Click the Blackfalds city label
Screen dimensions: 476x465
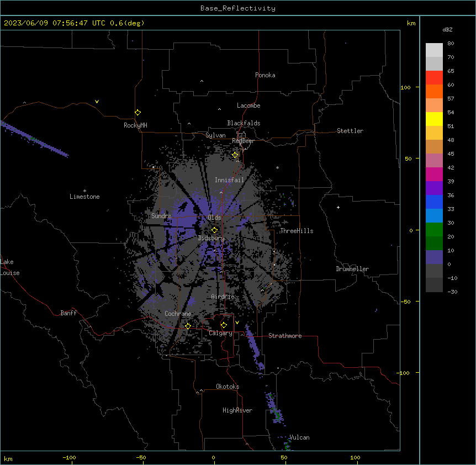244,123
